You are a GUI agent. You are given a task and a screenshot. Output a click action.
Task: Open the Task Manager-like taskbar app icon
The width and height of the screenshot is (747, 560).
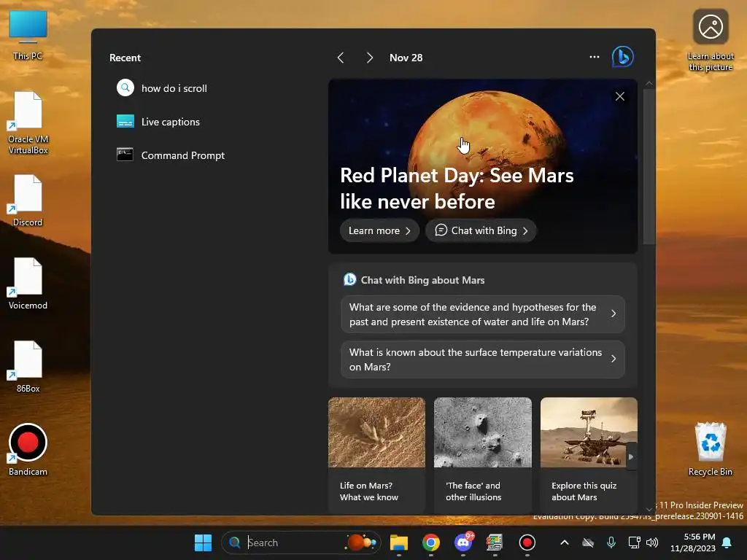click(495, 542)
